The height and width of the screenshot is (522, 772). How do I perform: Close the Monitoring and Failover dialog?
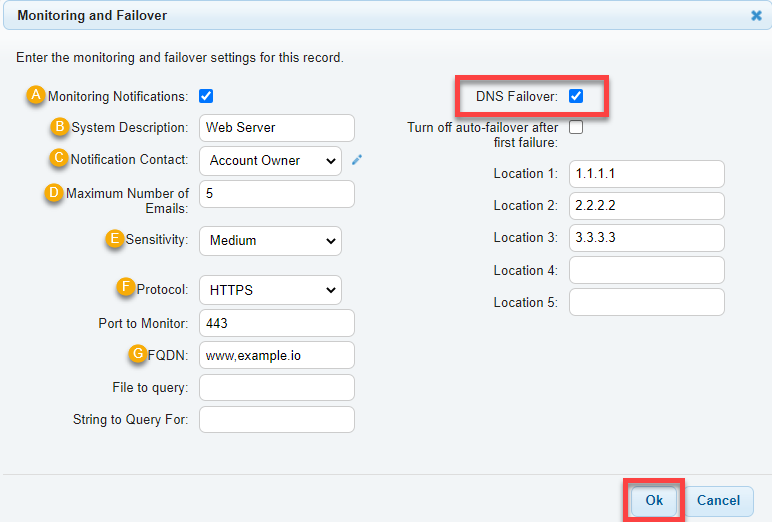click(756, 16)
